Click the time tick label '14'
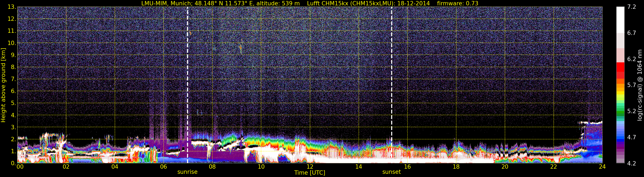644x177 pixels. pyautogui.click(x=358, y=167)
